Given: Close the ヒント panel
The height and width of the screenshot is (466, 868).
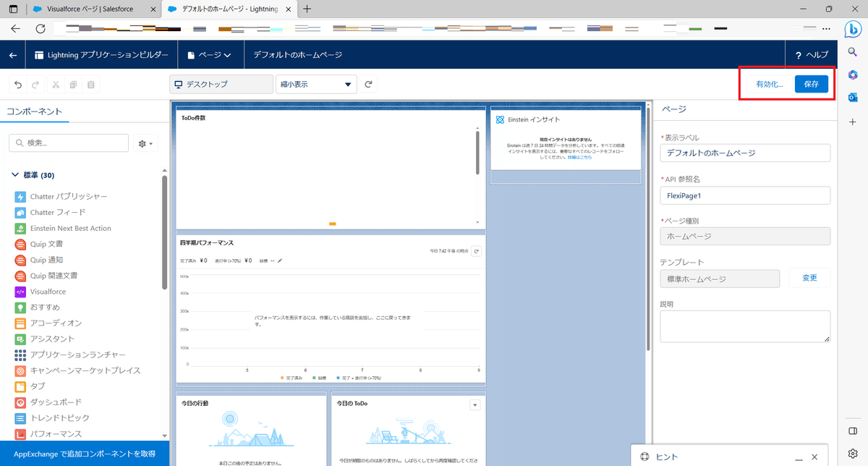Looking at the screenshot, I should (x=814, y=457).
